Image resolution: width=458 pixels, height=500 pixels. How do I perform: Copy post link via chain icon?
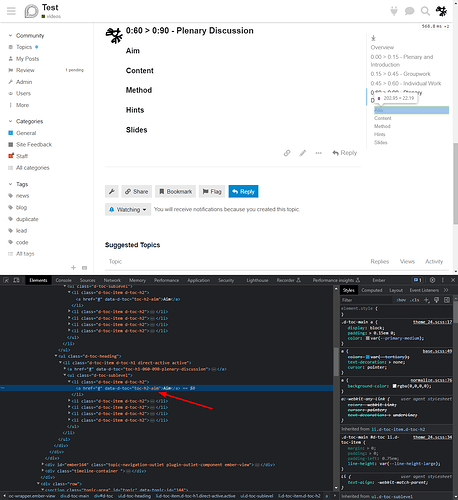[287, 153]
